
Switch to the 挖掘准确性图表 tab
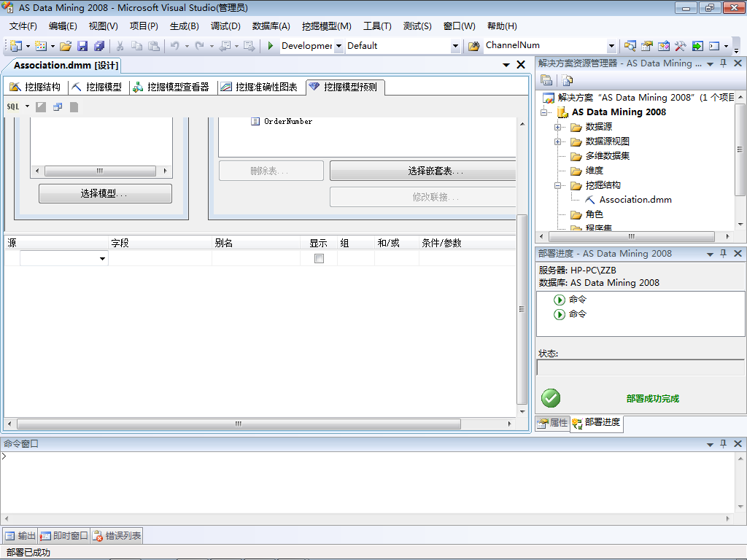tap(260, 87)
